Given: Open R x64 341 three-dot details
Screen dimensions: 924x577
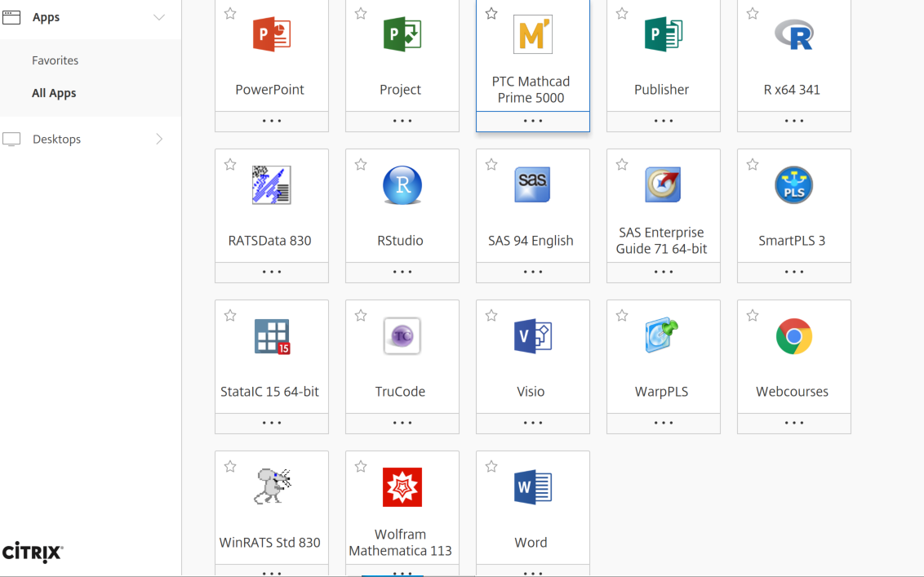Looking at the screenshot, I should [793, 121].
